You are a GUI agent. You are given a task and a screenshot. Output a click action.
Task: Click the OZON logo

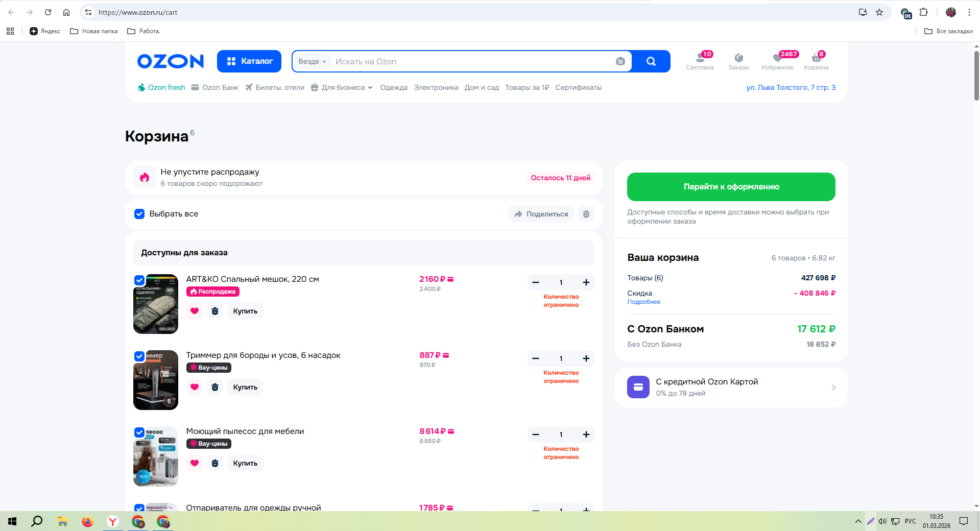[x=171, y=61]
